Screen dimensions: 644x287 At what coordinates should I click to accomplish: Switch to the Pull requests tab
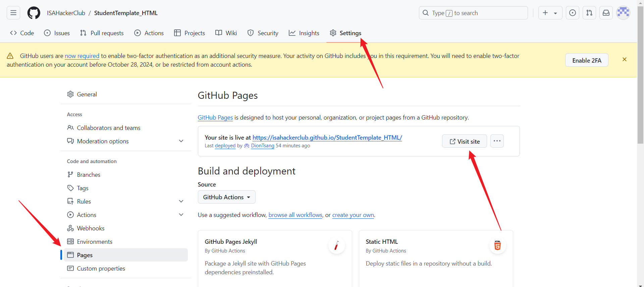click(102, 33)
